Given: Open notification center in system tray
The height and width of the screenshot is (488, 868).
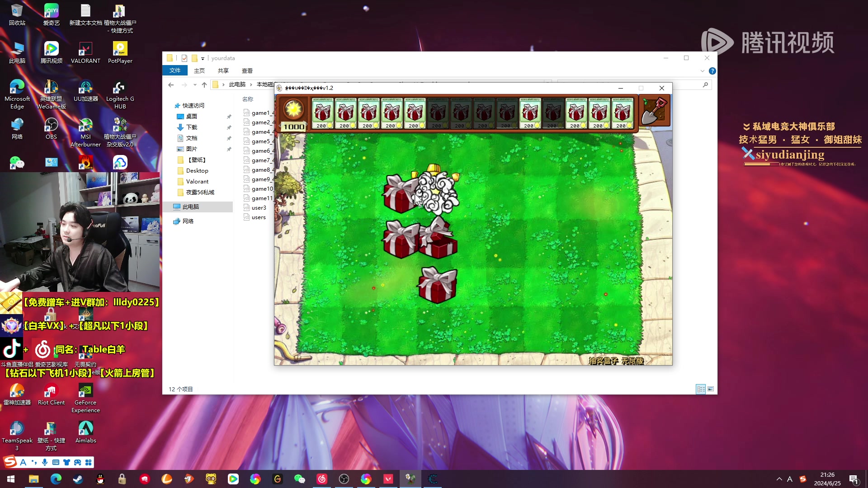Looking at the screenshot, I should pyautogui.click(x=854, y=479).
